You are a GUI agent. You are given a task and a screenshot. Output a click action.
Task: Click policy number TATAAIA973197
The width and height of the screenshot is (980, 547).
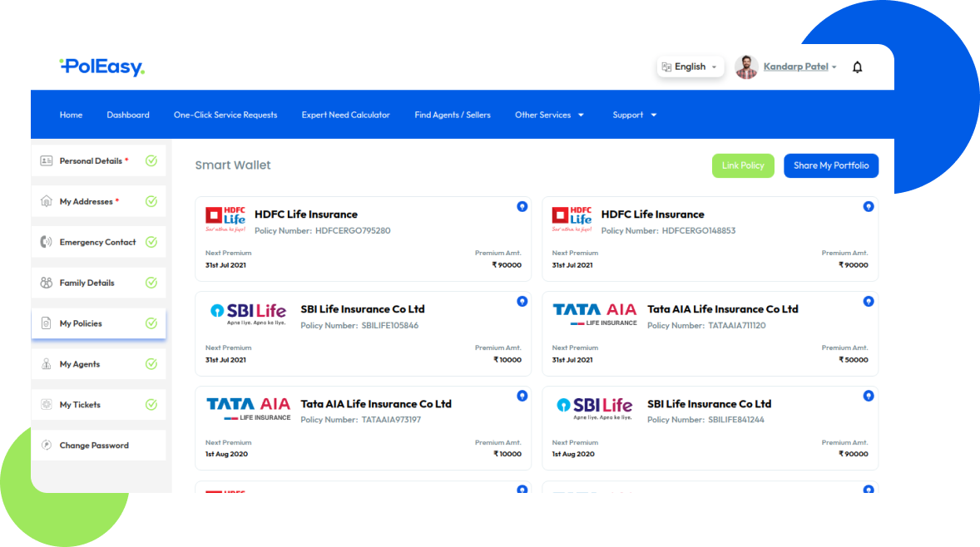point(391,420)
